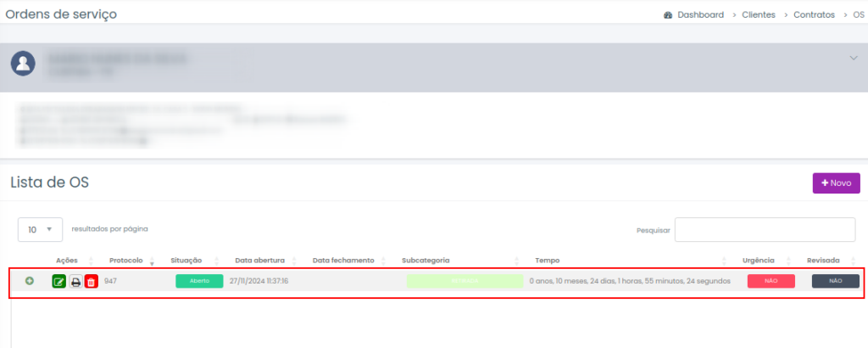Click the print icon for OS 947
Screen dimensions: 868x348
coord(75,282)
